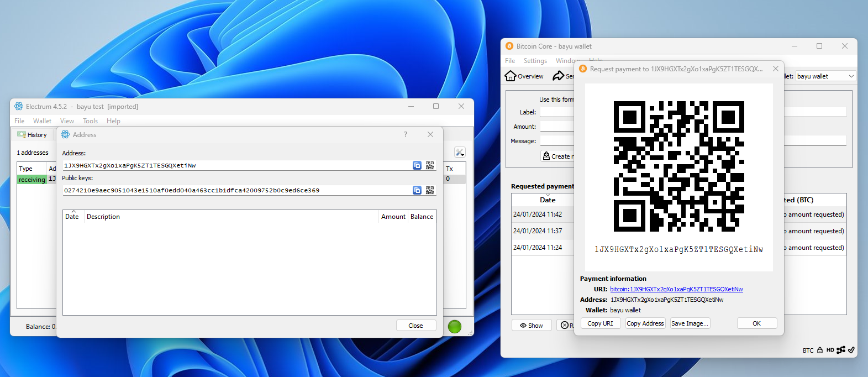Click the Type column header in Electrum

click(25, 169)
